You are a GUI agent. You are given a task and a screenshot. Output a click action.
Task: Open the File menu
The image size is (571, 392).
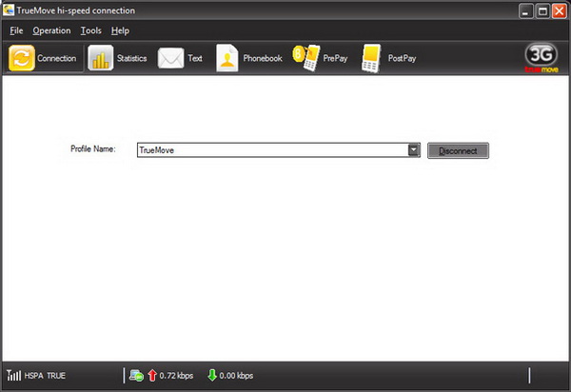16,30
